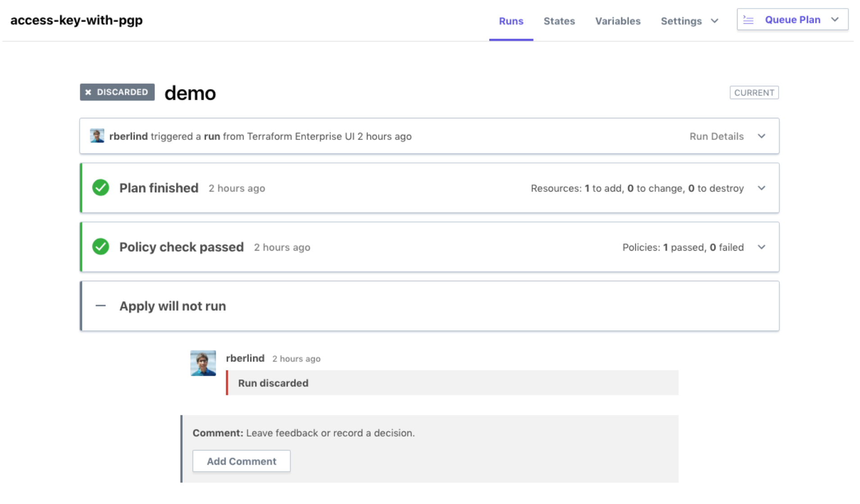The height and width of the screenshot is (504, 860).
Task: Click the green Policy check passed checkmark icon
Action: click(100, 247)
